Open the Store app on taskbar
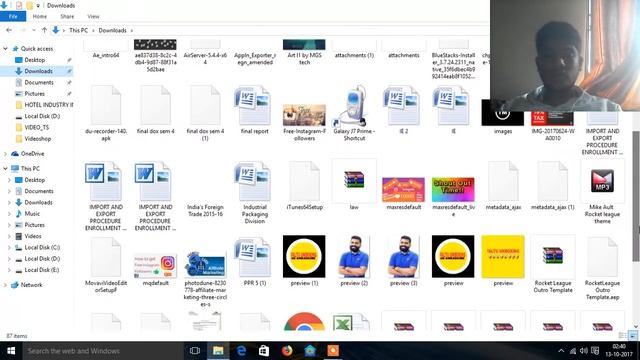640x360 pixels. click(x=264, y=351)
